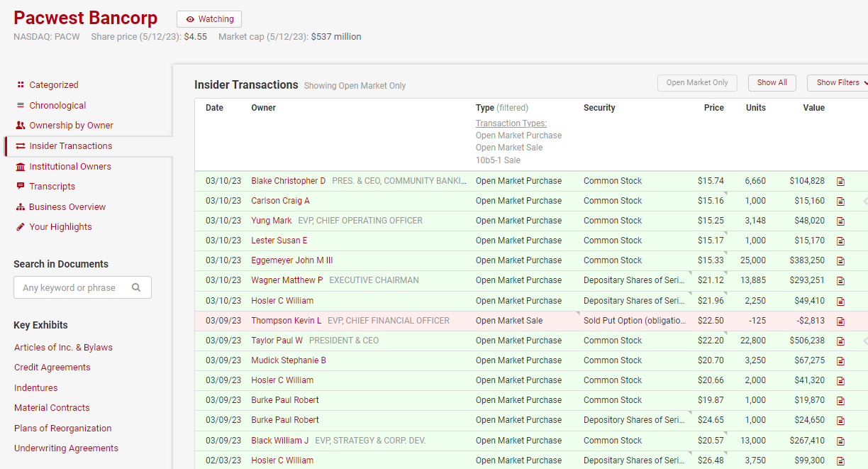This screenshot has height=469, width=868.
Task: Select Insider Transactions in sidebar
Action: (70, 145)
